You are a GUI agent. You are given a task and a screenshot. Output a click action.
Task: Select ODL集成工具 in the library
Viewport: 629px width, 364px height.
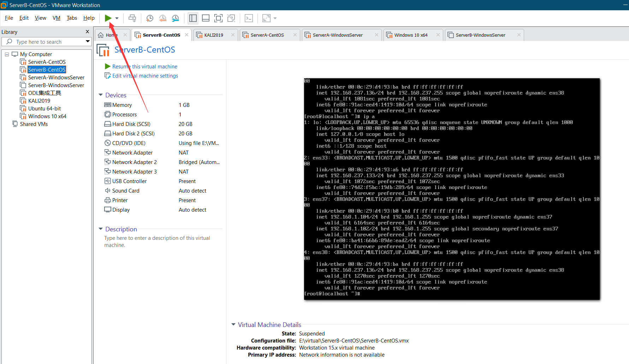(44, 93)
